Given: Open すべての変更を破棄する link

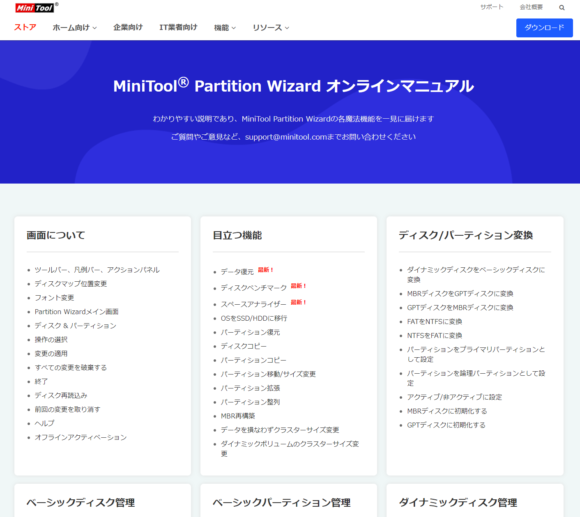Looking at the screenshot, I should coord(71,368).
